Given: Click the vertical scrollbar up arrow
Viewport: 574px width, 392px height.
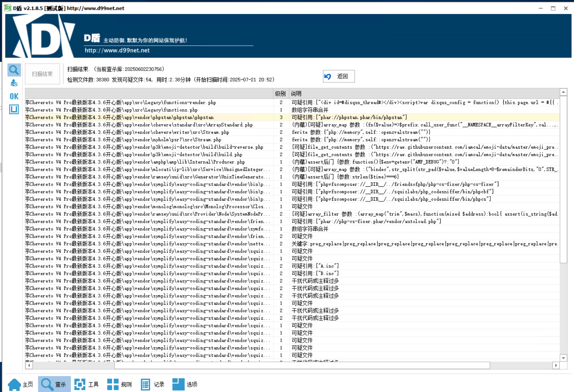Looking at the screenshot, I should [x=563, y=92].
